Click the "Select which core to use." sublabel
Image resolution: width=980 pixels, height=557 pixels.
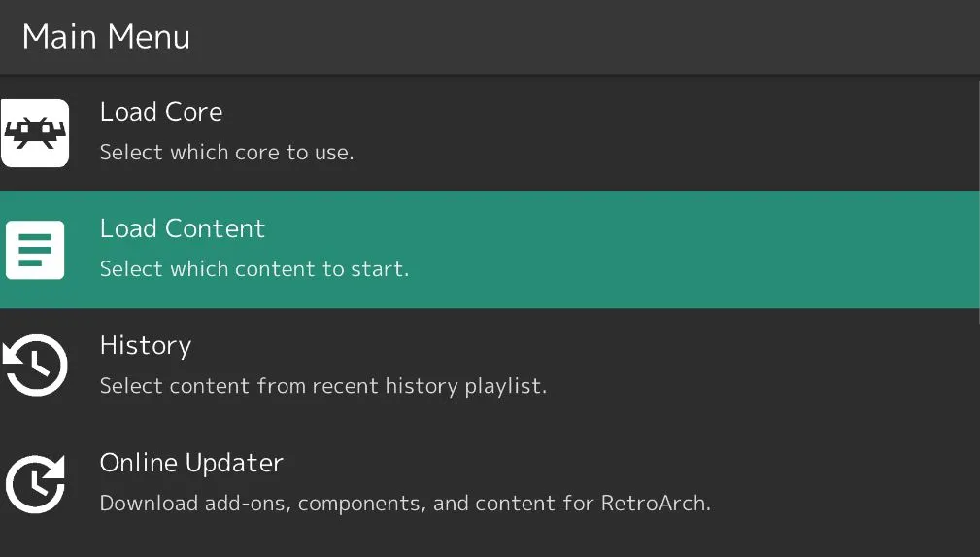point(226,153)
